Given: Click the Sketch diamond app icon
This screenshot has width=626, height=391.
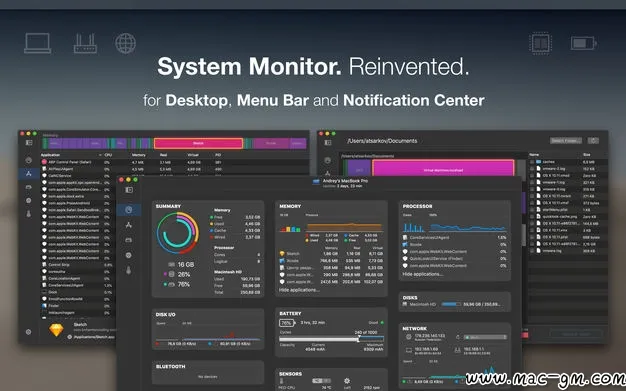Looking at the screenshot, I should [56, 330].
